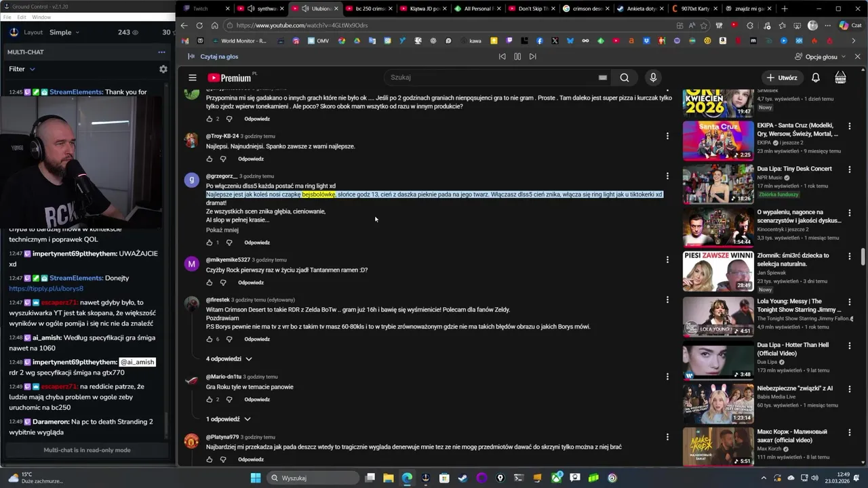The height and width of the screenshot is (488, 868).
Task: Reply to @Troy-KB-24 via Odpowiedz
Action: click(x=251, y=159)
